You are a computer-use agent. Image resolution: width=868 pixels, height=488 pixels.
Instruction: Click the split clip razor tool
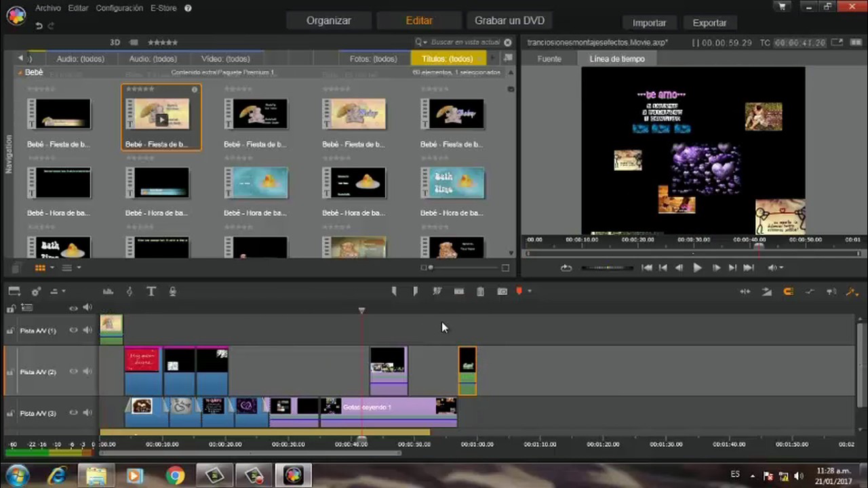pos(437,291)
